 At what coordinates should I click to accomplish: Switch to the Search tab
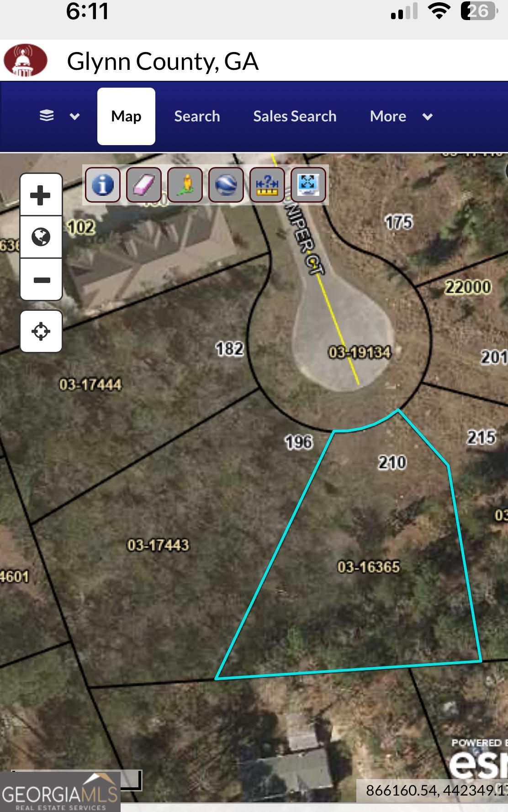tap(197, 116)
